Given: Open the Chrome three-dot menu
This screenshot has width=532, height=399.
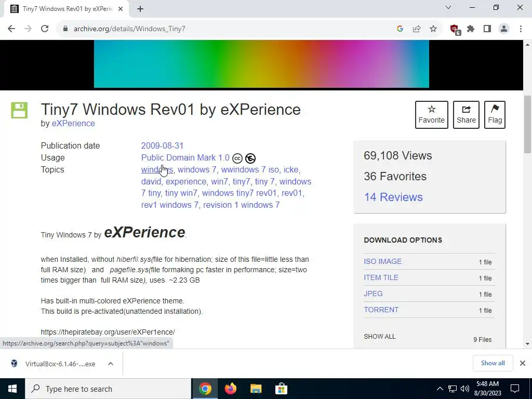Looking at the screenshot, I should click(x=521, y=29).
